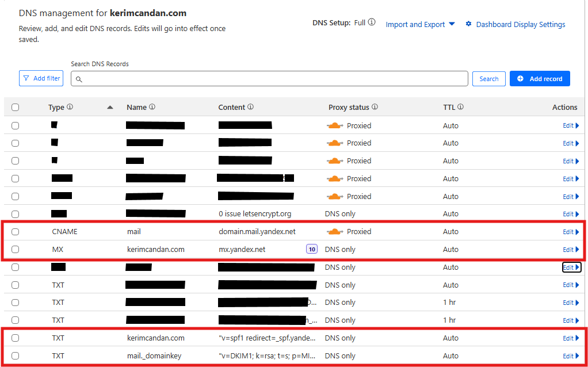This screenshot has height=367, width=588.
Task: Click the orange proxied cloud icon on mail CNAME row
Action: [x=335, y=231]
